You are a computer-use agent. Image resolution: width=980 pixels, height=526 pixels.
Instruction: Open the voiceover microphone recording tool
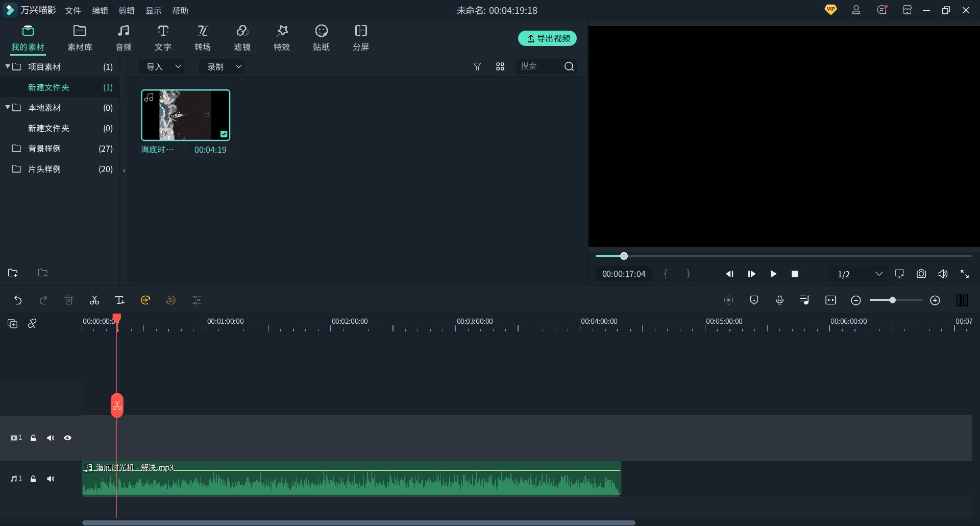click(780, 300)
